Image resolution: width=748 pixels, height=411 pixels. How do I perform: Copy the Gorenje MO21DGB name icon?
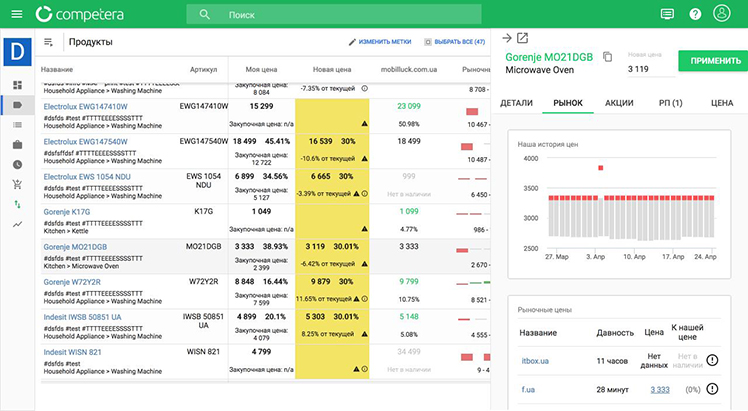click(607, 57)
